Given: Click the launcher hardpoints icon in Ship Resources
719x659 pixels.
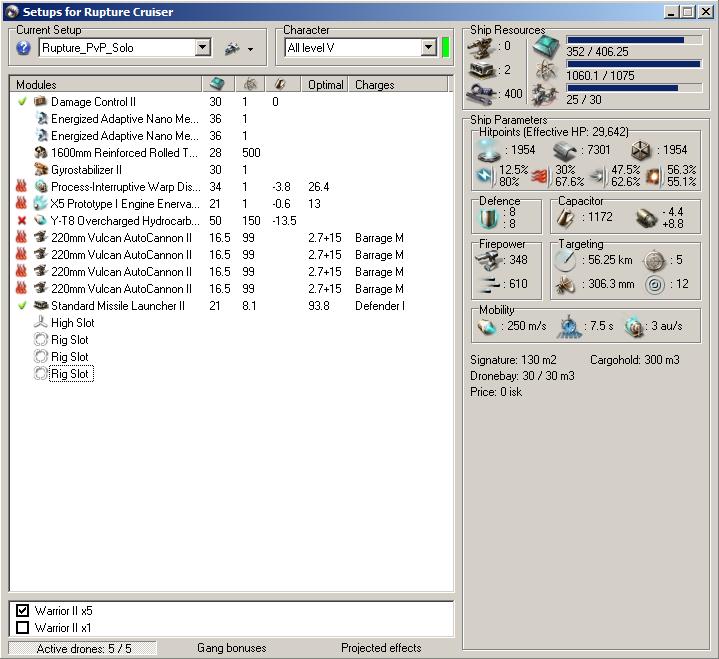Looking at the screenshot, I should click(481, 71).
